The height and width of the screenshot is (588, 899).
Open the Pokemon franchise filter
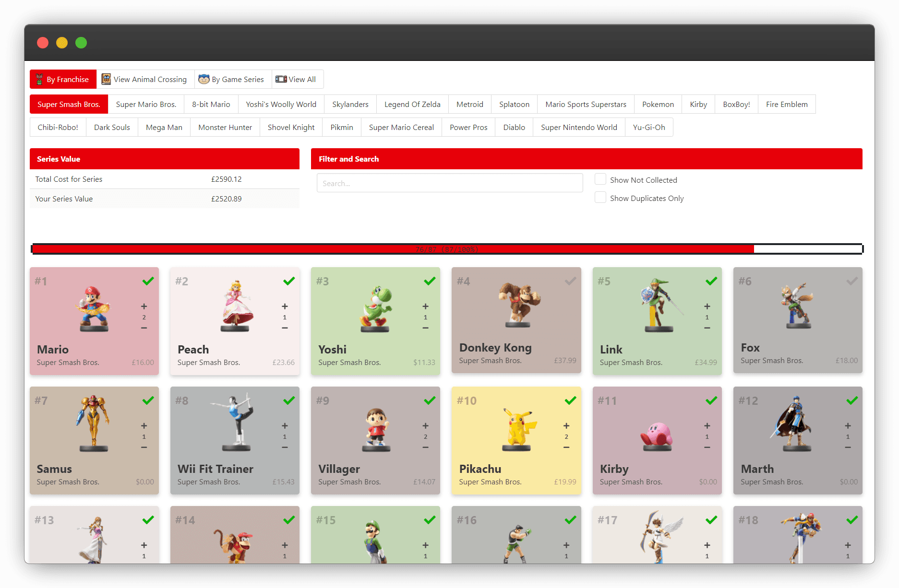(x=658, y=104)
